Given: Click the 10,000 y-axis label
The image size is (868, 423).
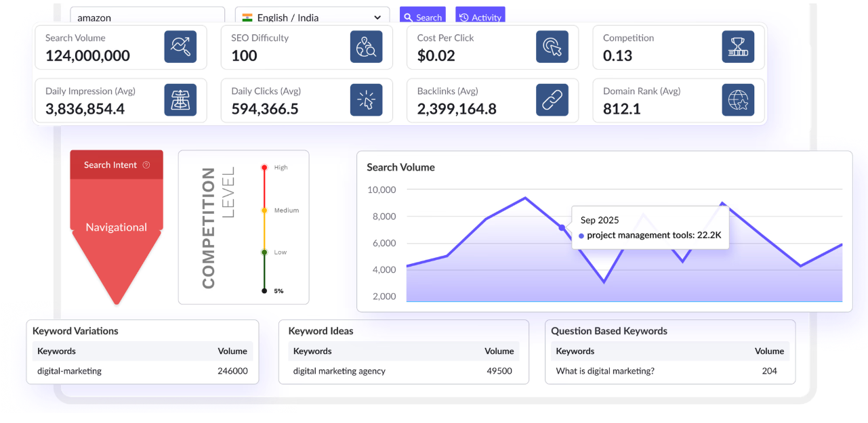Looking at the screenshot, I should point(381,190).
